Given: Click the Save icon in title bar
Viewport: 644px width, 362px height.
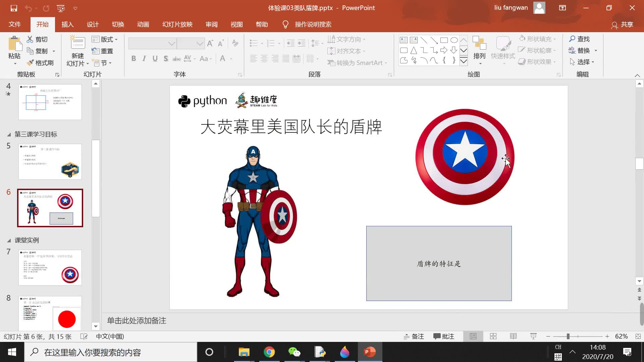Looking at the screenshot, I should click(14, 8).
